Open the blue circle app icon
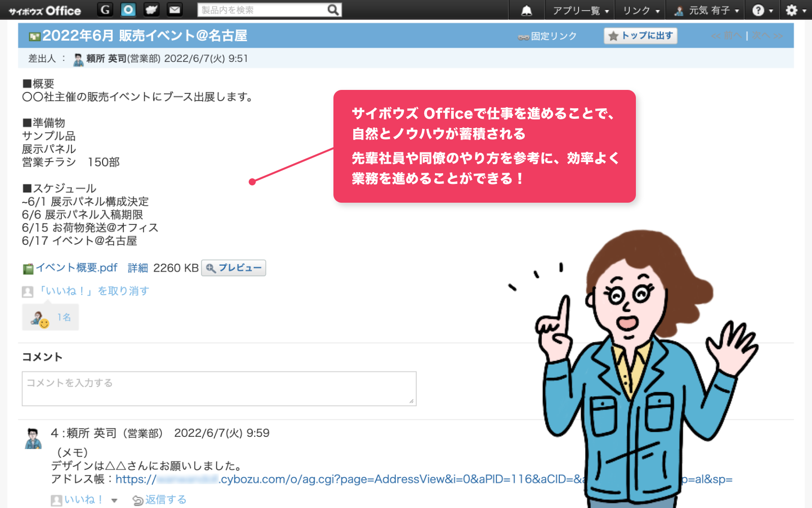 click(128, 10)
